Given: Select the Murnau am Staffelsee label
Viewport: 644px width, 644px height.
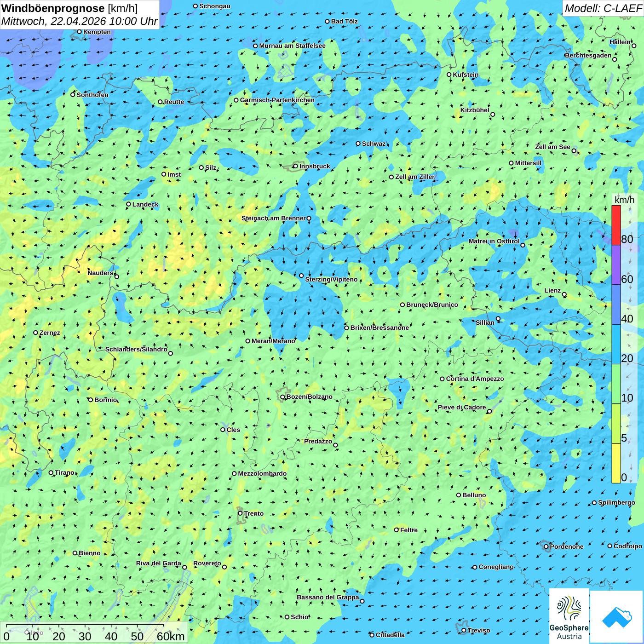Looking at the screenshot, I should pos(292,46).
